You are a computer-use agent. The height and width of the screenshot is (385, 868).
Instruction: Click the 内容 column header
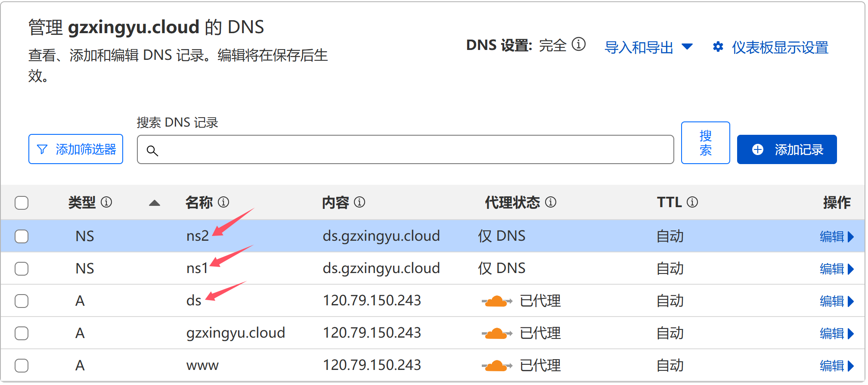(335, 202)
